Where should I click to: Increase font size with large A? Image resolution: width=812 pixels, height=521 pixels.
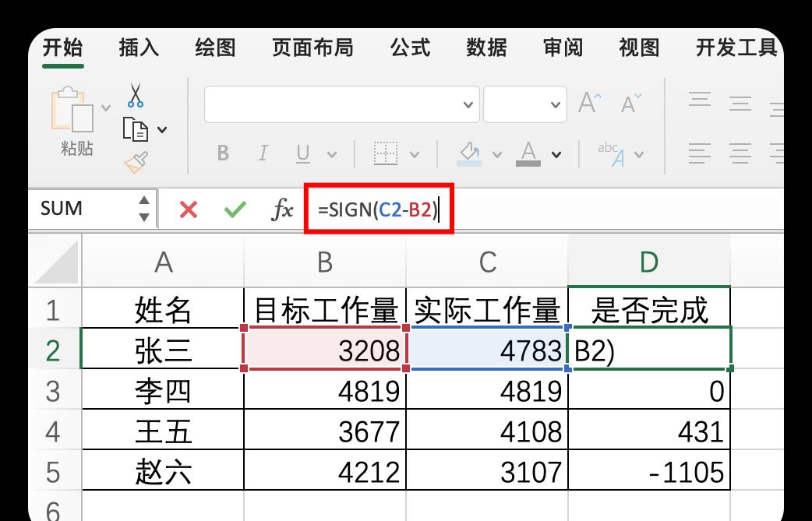point(590,103)
